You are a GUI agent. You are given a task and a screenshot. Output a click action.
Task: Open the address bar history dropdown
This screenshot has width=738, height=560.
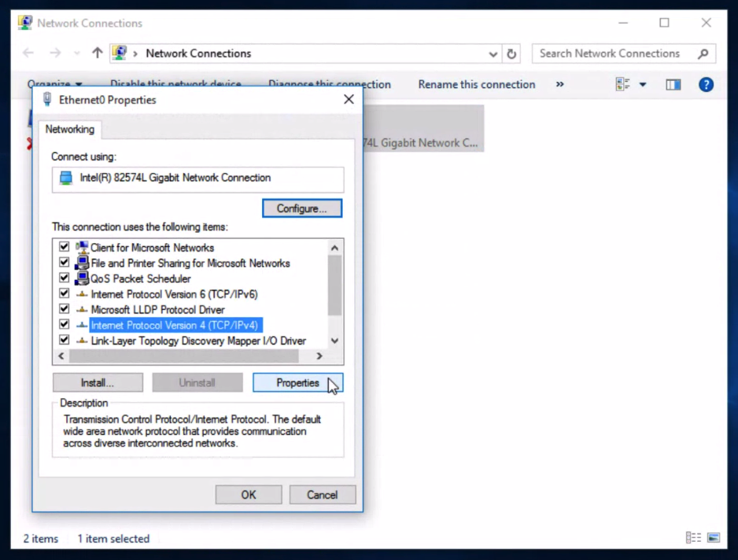coord(493,54)
